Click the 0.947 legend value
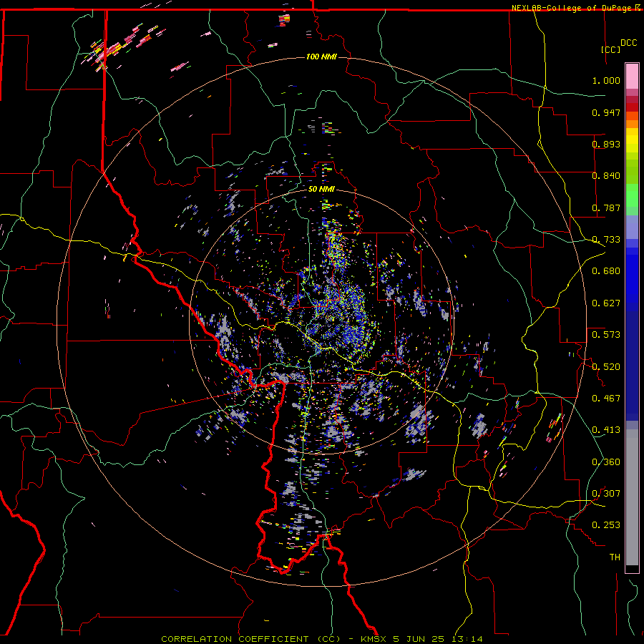This screenshot has width=644, height=644. (x=606, y=112)
